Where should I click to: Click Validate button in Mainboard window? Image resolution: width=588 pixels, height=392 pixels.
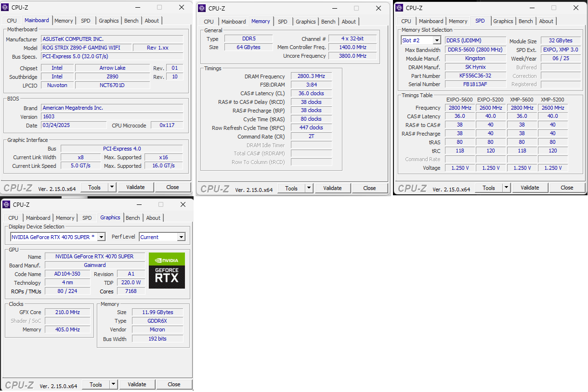point(136,187)
